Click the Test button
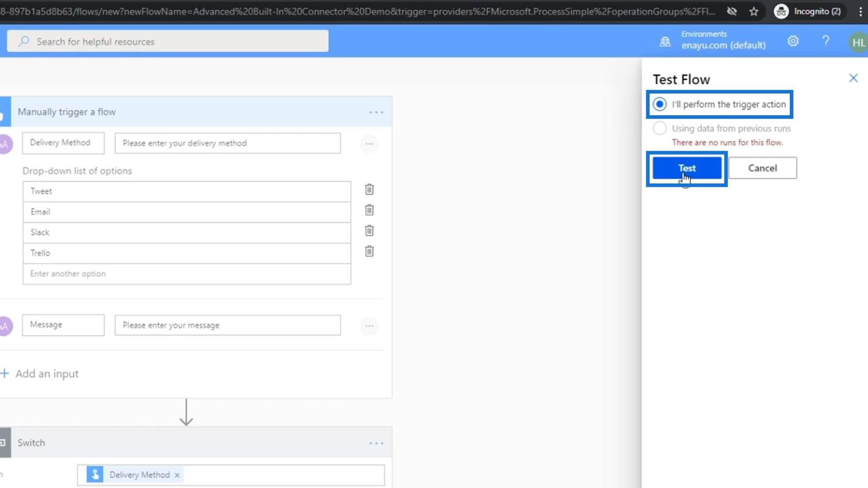 pos(687,168)
